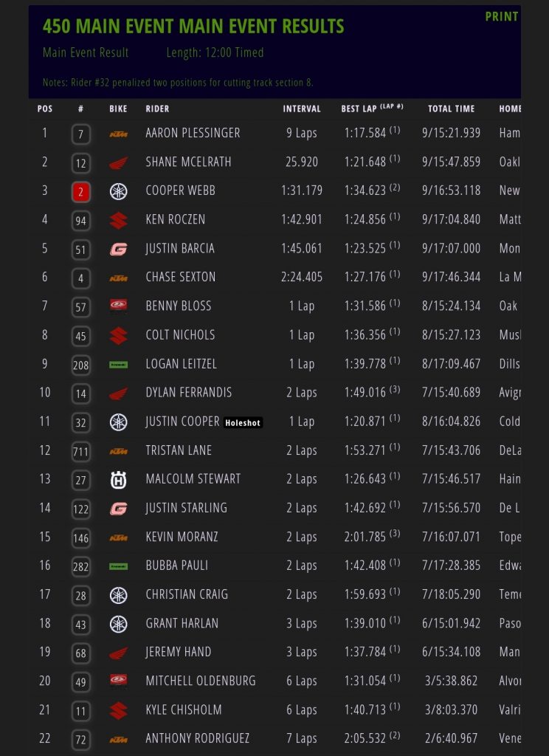Click red number 2 badge

(81, 192)
